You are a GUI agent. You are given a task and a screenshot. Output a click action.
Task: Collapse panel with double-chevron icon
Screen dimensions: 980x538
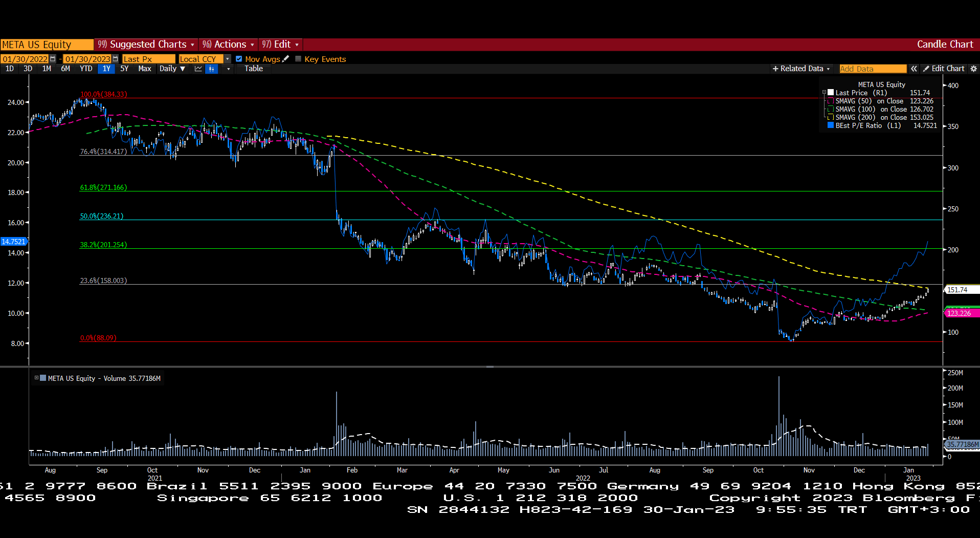click(914, 69)
